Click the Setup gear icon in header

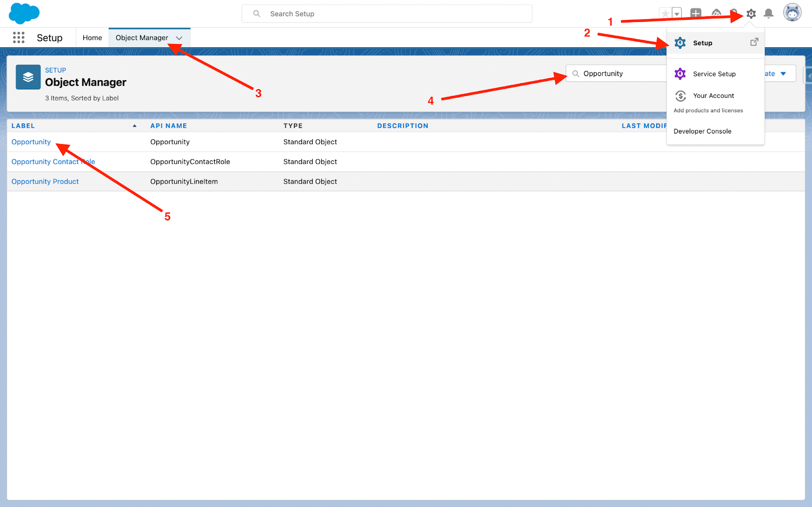[x=751, y=14]
